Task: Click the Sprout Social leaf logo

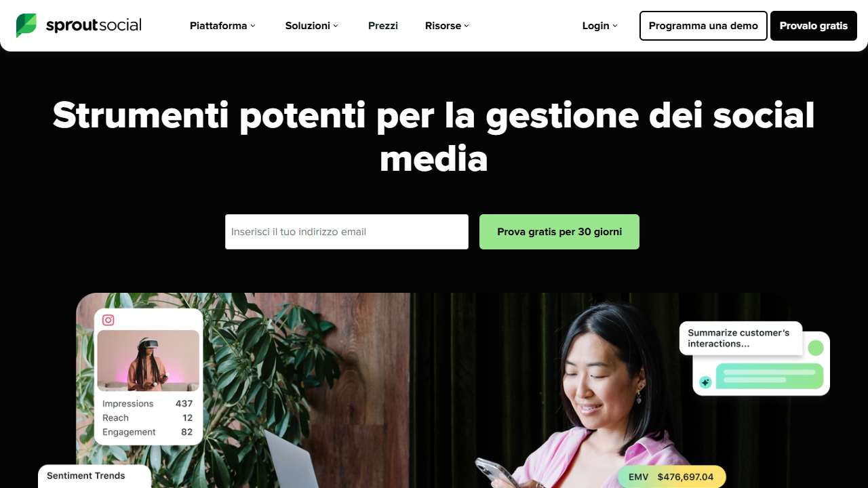Action: (x=26, y=26)
